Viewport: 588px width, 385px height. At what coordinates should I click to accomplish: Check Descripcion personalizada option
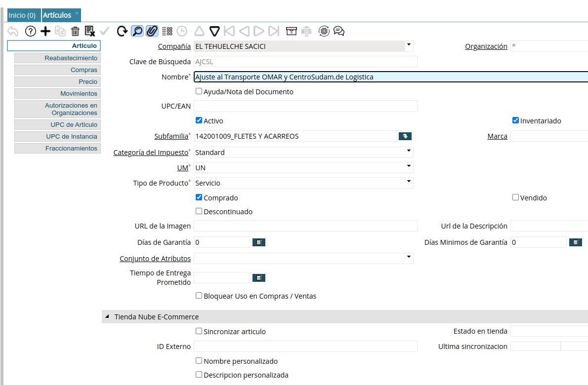coord(199,375)
